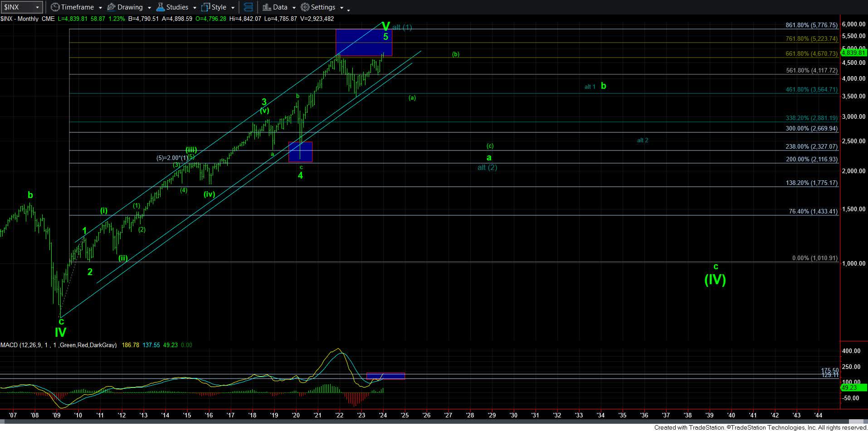868x431 pixels.
Task: Expand the Studies dropdown arrow
Action: (194, 8)
